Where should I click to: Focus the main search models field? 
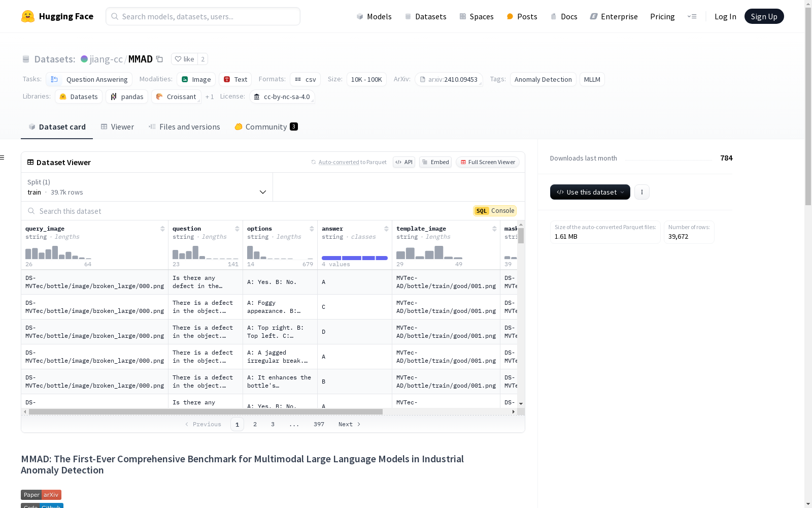tap(203, 16)
